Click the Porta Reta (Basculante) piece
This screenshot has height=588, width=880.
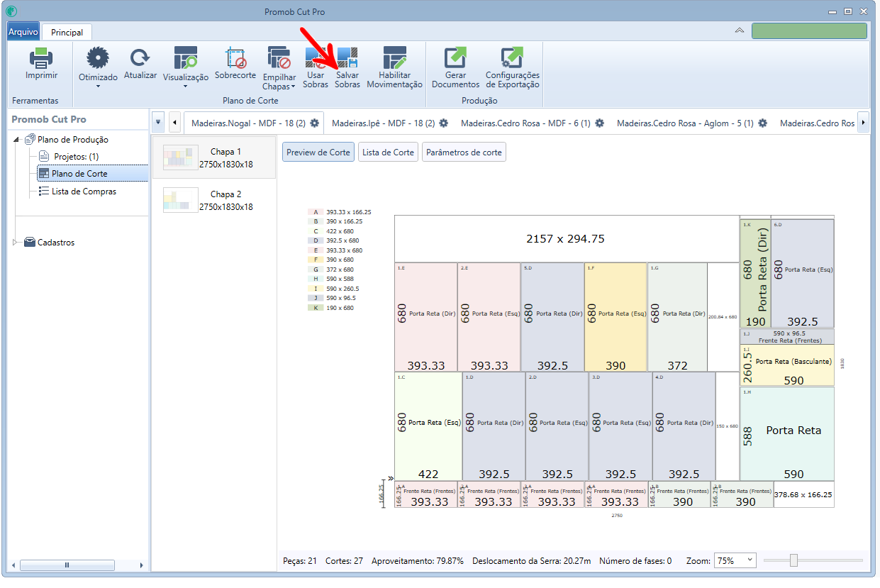[x=786, y=365]
